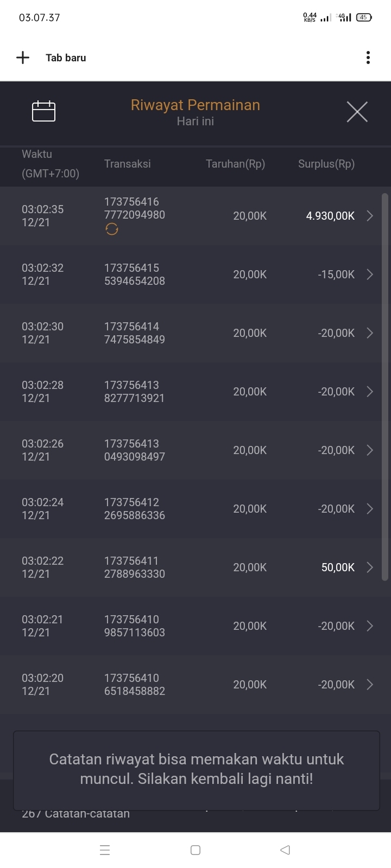Screen dimensions: 391x868
Task: Open chevron for the 03:02:30 transaction
Action: click(370, 333)
